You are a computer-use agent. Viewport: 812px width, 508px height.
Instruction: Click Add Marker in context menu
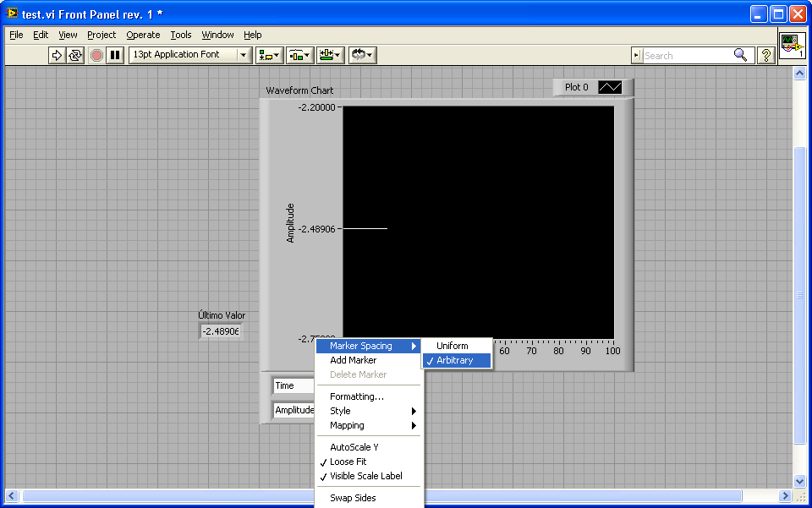pyautogui.click(x=353, y=360)
